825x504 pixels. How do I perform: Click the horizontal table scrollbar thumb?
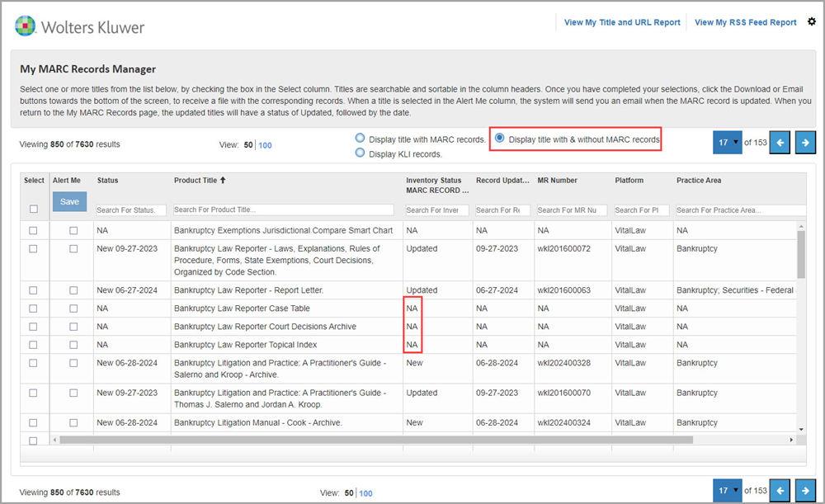tap(376, 440)
